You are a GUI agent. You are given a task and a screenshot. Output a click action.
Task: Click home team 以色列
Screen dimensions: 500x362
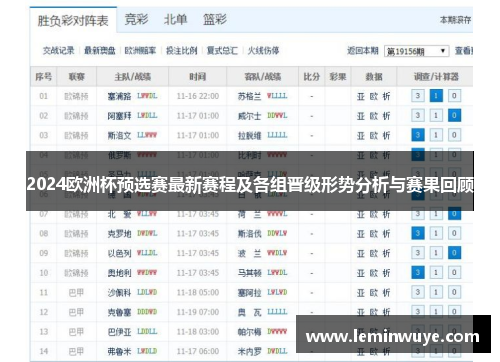tap(119, 253)
